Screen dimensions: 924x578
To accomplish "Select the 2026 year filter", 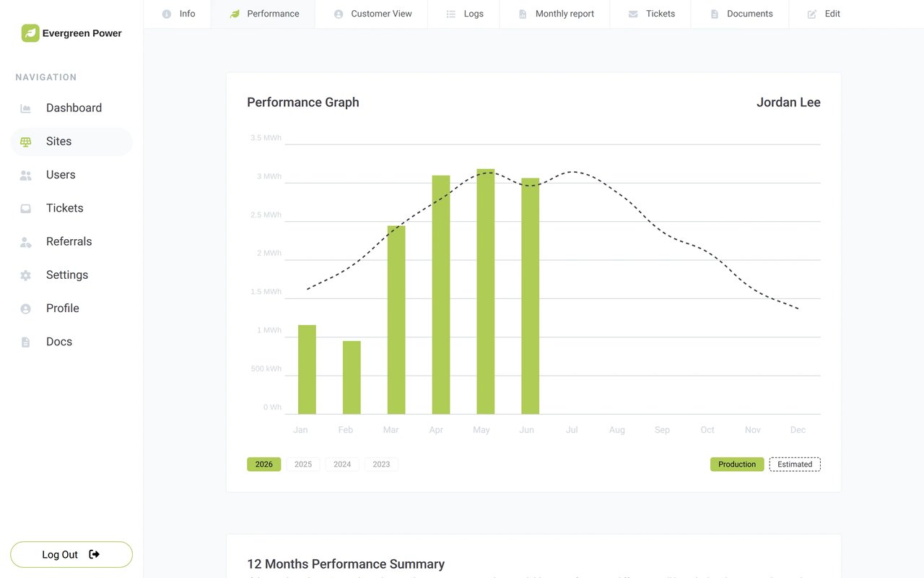I will (x=264, y=465).
